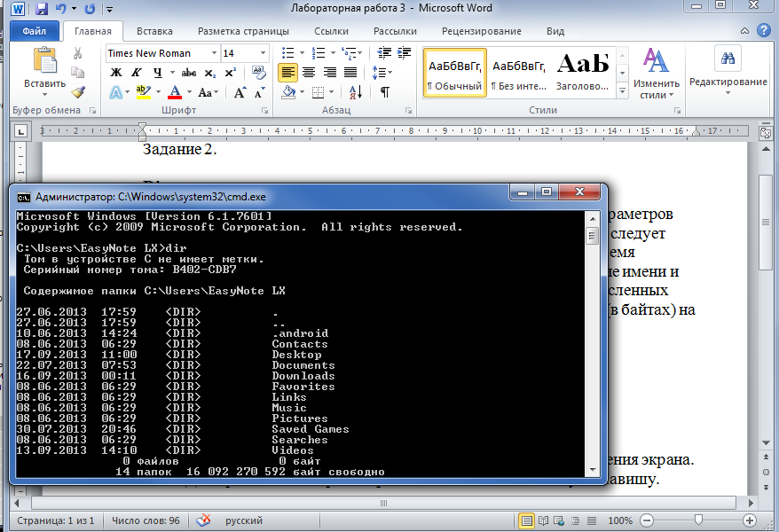The height and width of the screenshot is (532, 779).
Task: Click the Word Help question mark icon
Action: (x=764, y=30)
